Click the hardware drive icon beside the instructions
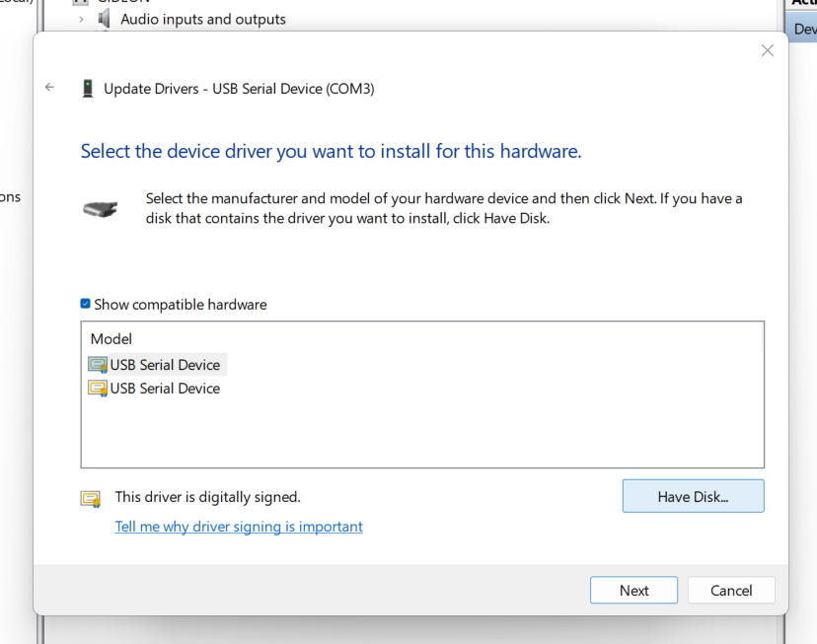The image size is (817, 644). (100, 208)
